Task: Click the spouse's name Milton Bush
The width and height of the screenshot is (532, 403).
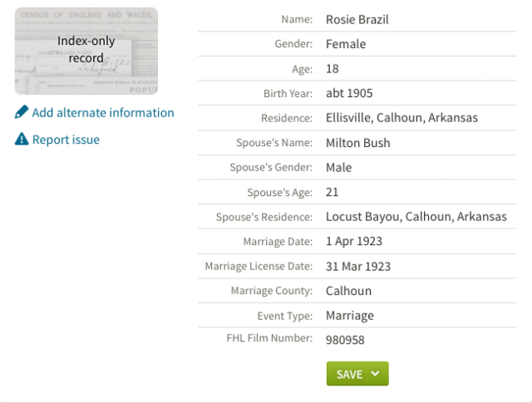Action: (358, 143)
